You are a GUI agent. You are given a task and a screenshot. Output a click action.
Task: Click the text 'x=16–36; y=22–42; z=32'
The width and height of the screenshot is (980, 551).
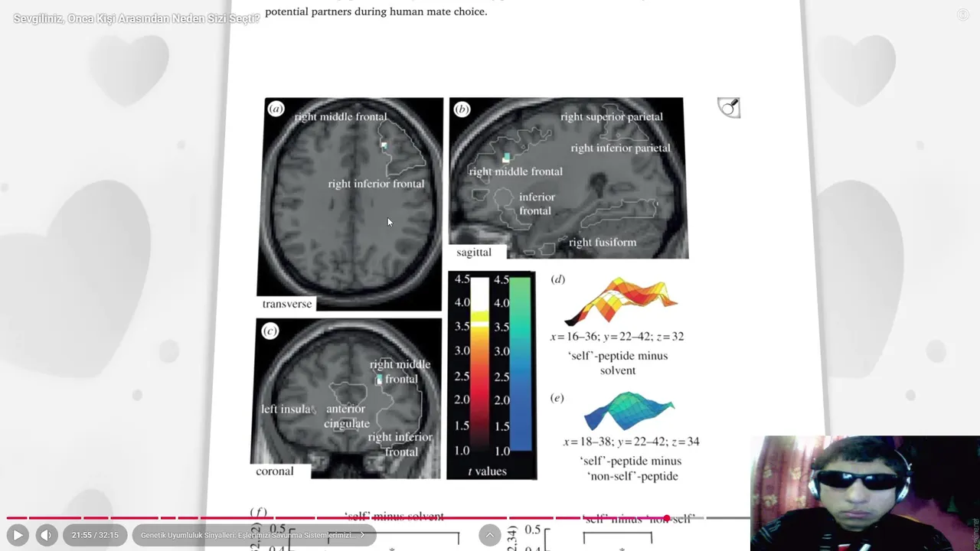[x=617, y=336]
